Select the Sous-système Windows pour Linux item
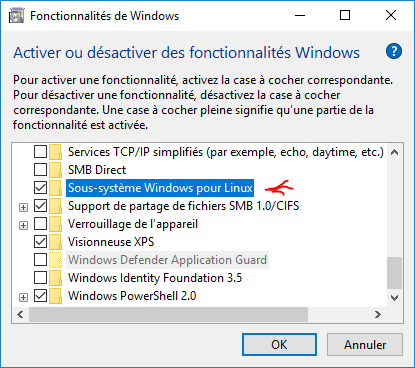Screen dimensions: 415x368 (x=160, y=188)
